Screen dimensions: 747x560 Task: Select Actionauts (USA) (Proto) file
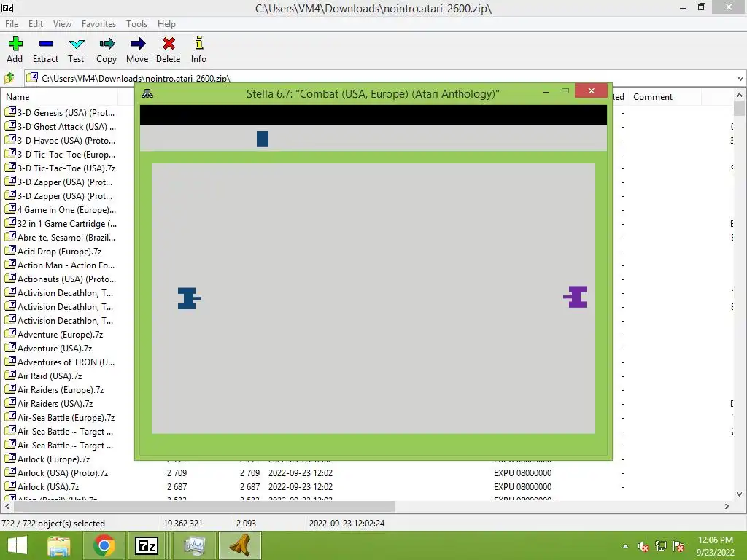[x=66, y=279]
